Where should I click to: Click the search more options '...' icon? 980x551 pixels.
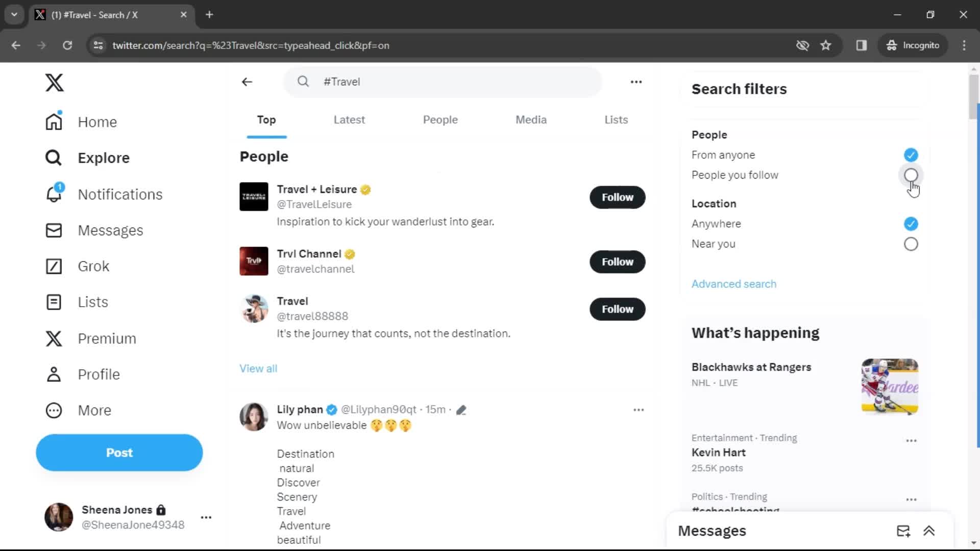point(636,82)
